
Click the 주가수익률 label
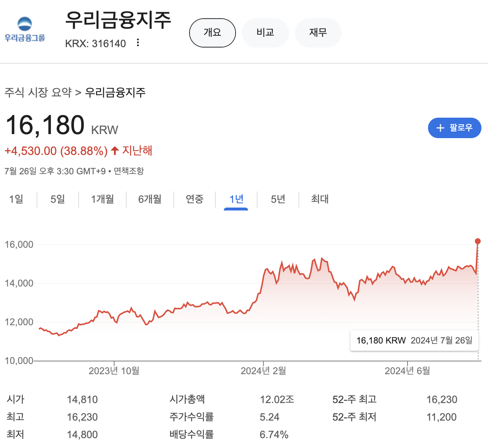point(191,417)
